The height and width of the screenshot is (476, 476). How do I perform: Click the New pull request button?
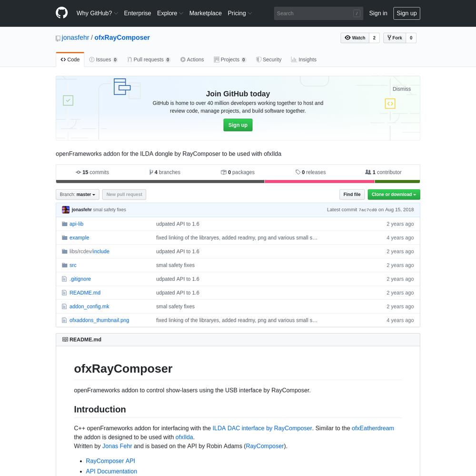point(124,195)
